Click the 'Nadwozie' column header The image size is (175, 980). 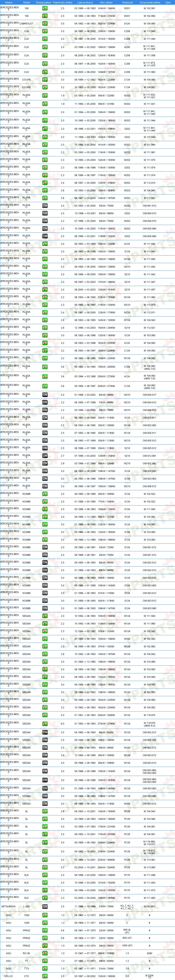[x=128, y=2]
